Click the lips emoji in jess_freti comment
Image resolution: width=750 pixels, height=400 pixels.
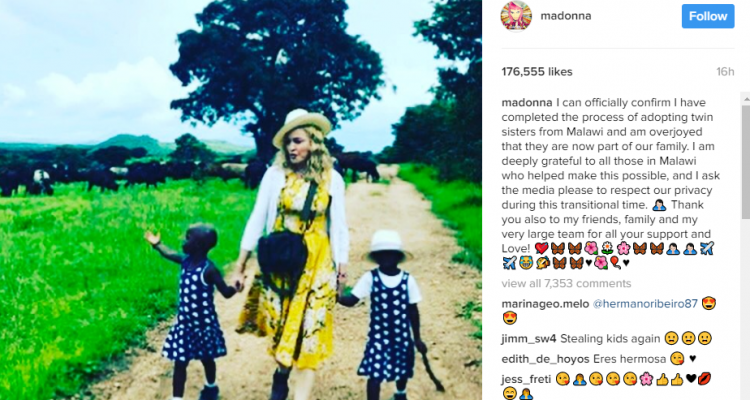pyautogui.click(x=705, y=379)
